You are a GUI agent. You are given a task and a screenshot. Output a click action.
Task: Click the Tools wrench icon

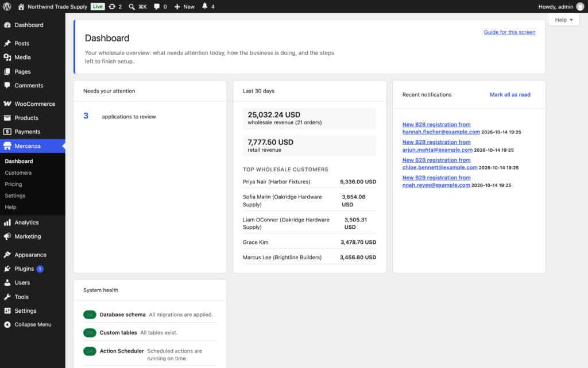click(x=7, y=297)
